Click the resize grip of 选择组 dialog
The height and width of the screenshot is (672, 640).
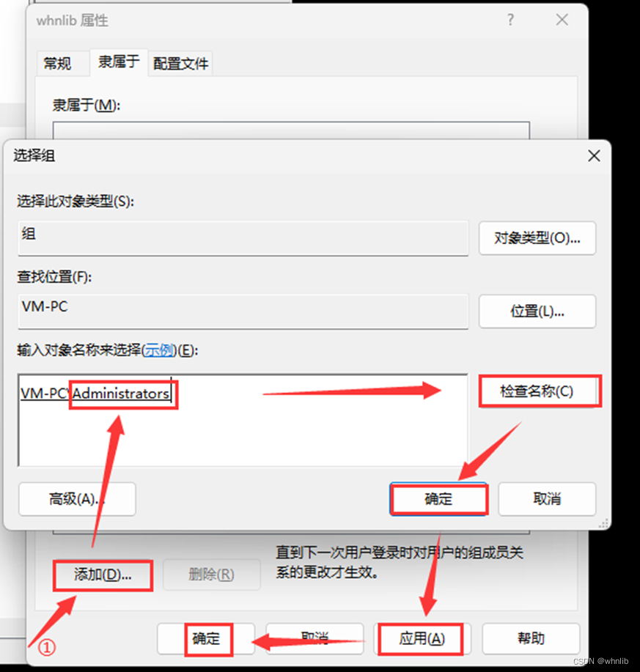point(603,524)
